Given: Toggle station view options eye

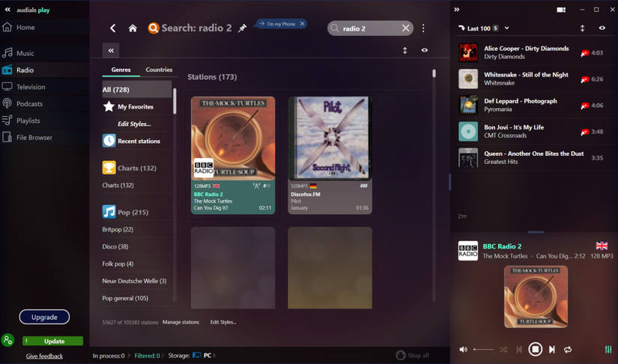Looking at the screenshot, I should click(425, 50).
